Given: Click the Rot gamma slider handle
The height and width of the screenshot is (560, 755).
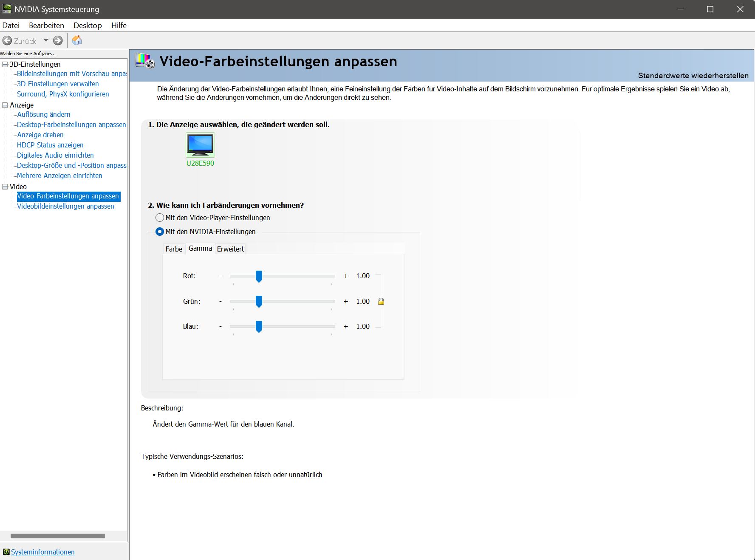Looking at the screenshot, I should (259, 276).
